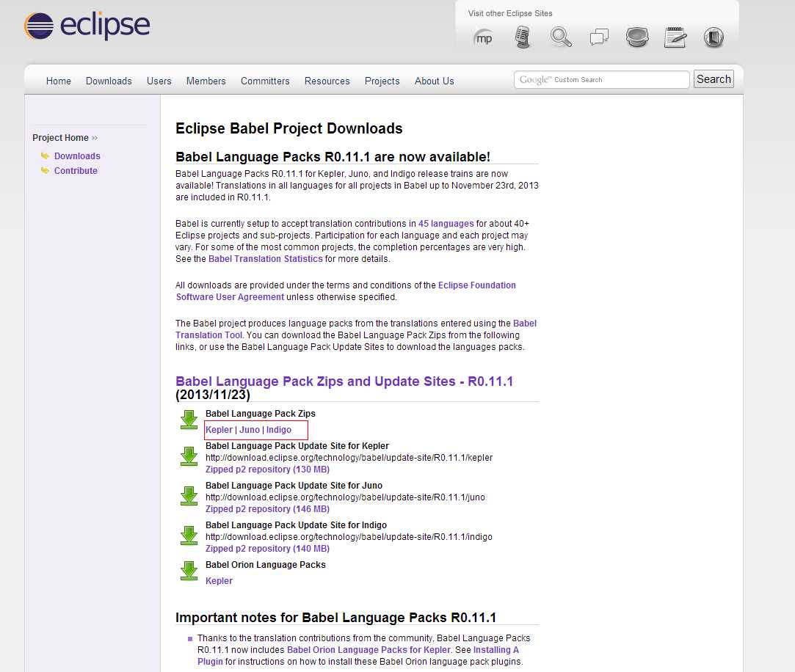Download the Kepler language pack zips
The image size is (795, 672).
coord(219,430)
